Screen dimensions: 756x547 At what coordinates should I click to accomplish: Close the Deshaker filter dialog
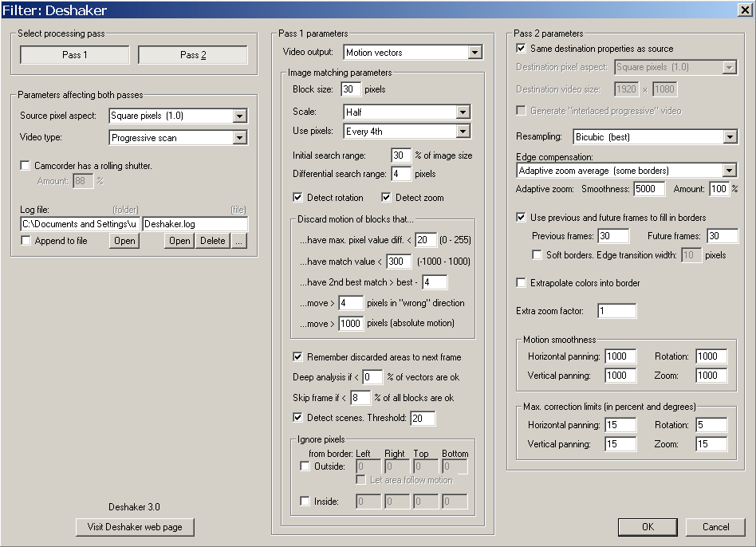tap(745, 10)
